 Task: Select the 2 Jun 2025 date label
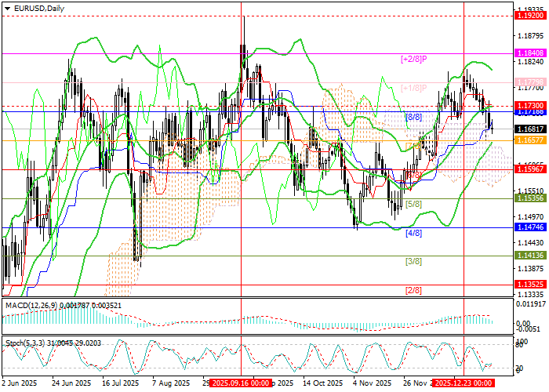coord(20,383)
